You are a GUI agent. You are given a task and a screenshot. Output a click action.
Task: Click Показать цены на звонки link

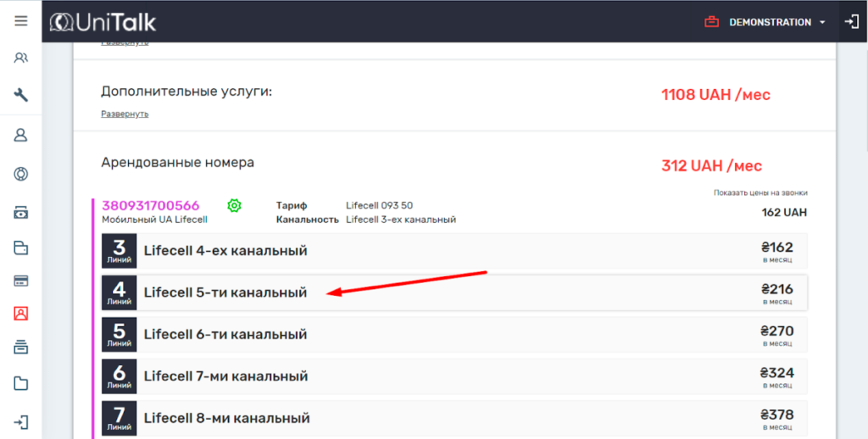[759, 192]
